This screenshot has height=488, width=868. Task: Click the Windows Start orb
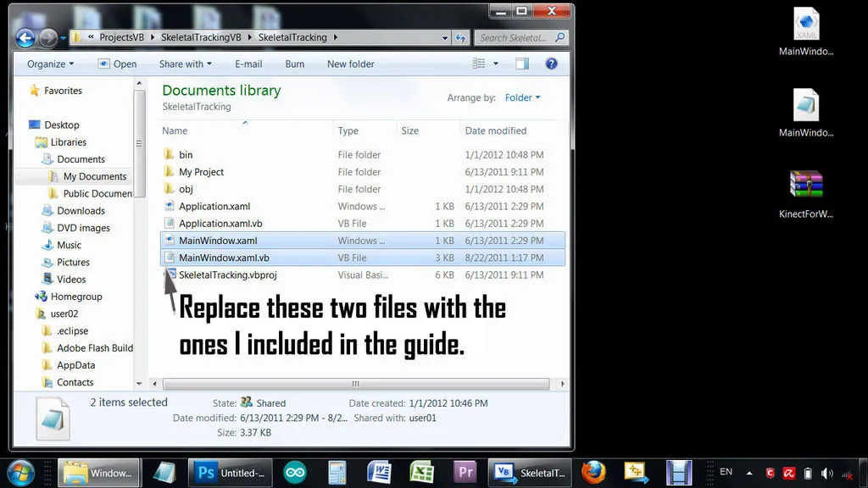click(20, 472)
